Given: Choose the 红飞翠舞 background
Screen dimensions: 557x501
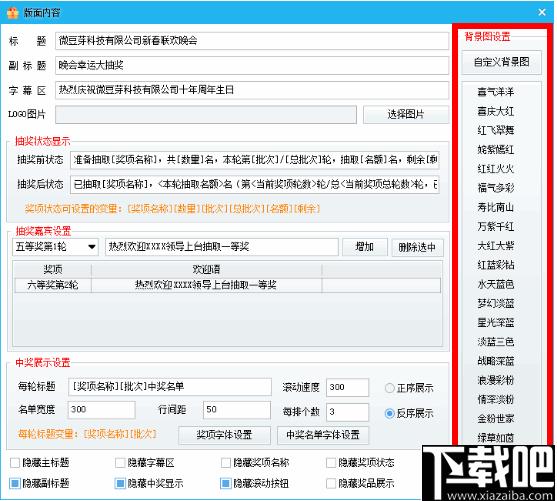Looking at the screenshot, I should tap(496, 130).
